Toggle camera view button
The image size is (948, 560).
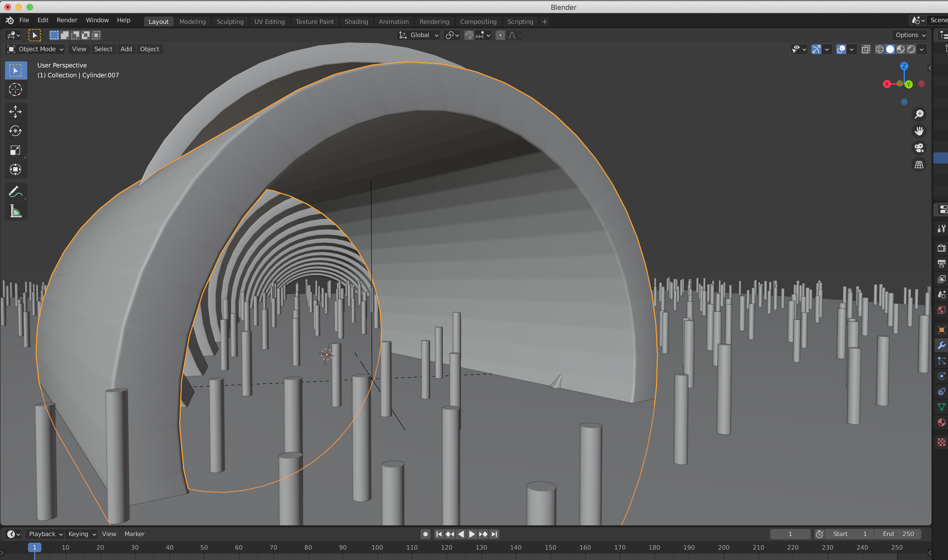click(x=919, y=148)
